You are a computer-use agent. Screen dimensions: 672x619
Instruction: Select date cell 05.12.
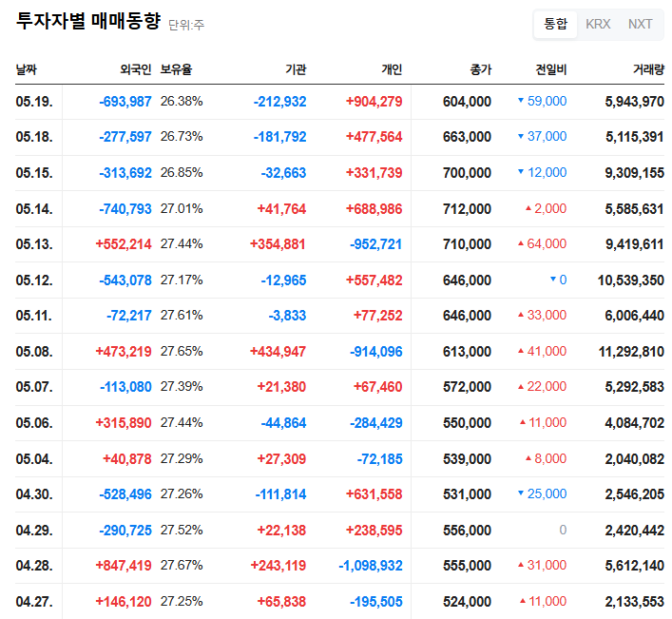coord(34,280)
